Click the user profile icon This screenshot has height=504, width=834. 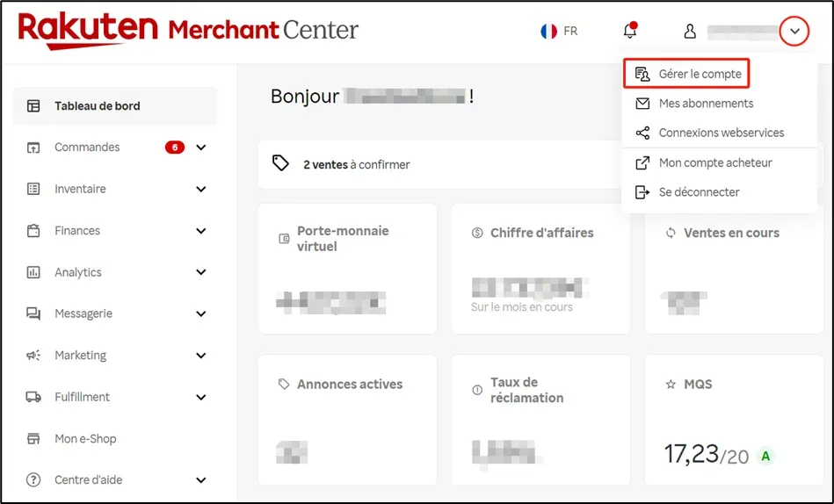[690, 31]
